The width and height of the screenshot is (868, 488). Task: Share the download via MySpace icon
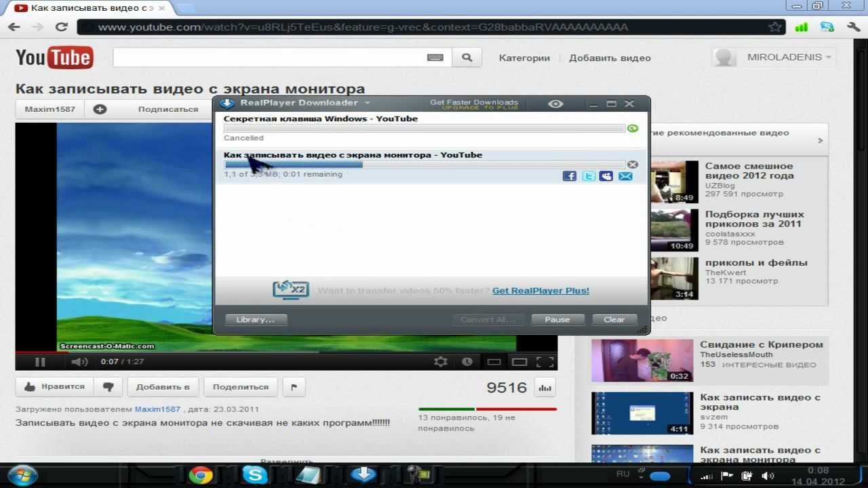click(x=606, y=176)
